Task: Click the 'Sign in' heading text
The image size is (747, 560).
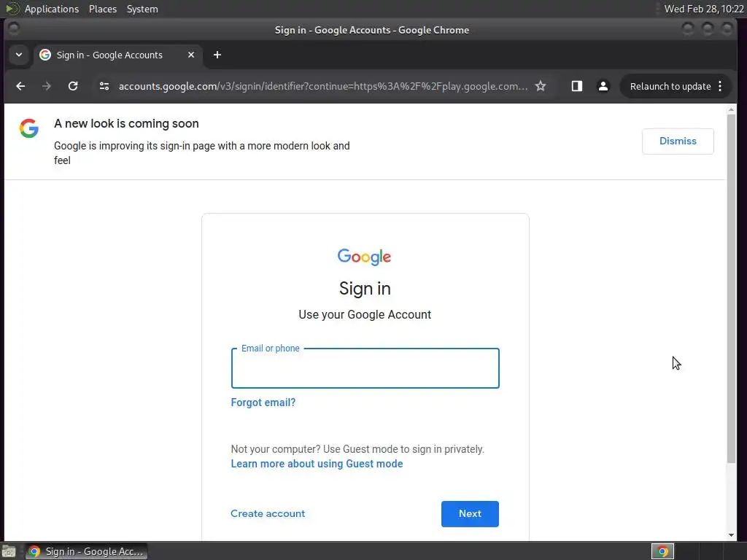Action: (x=365, y=289)
